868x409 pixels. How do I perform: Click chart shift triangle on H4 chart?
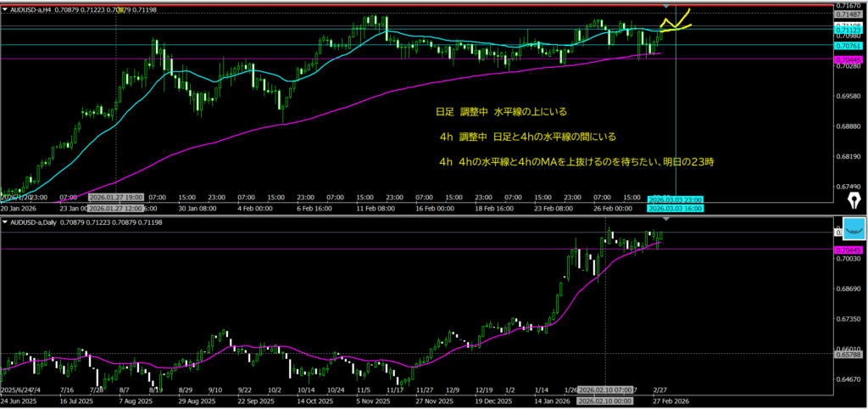[x=665, y=7]
